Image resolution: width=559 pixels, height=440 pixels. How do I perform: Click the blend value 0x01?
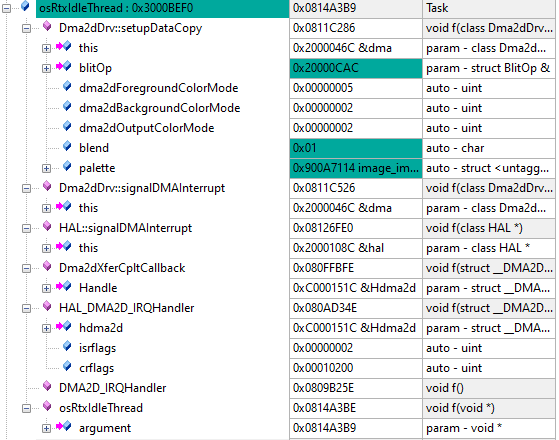click(x=356, y=148)
